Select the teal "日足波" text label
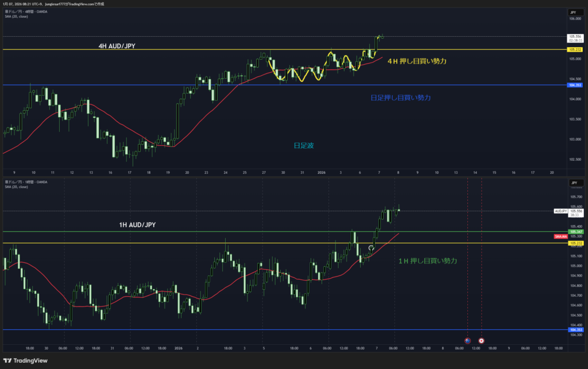Image resolution: width=588 pixels, height=369 pixels. (x=303, y=146)
